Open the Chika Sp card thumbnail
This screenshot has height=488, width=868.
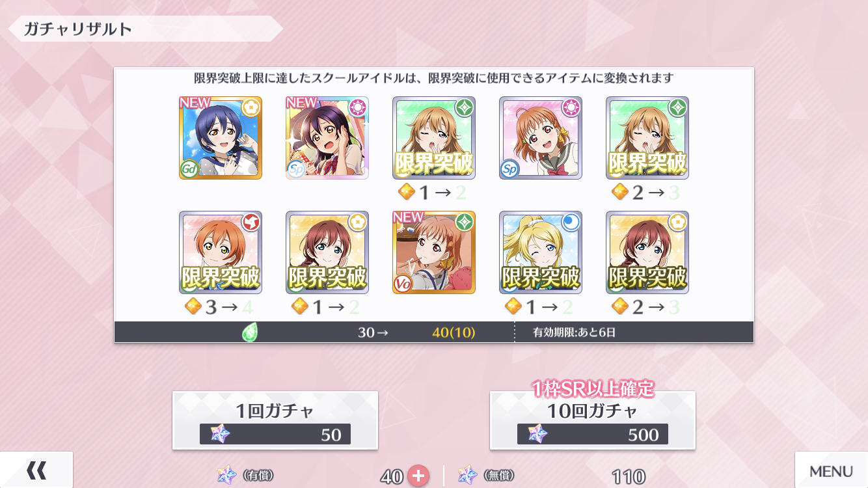click(541, 138)
